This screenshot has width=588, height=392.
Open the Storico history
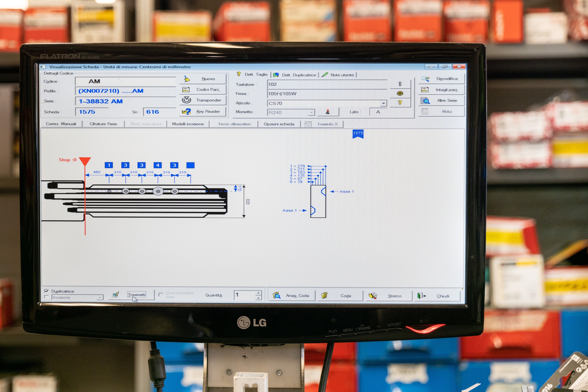389,296
